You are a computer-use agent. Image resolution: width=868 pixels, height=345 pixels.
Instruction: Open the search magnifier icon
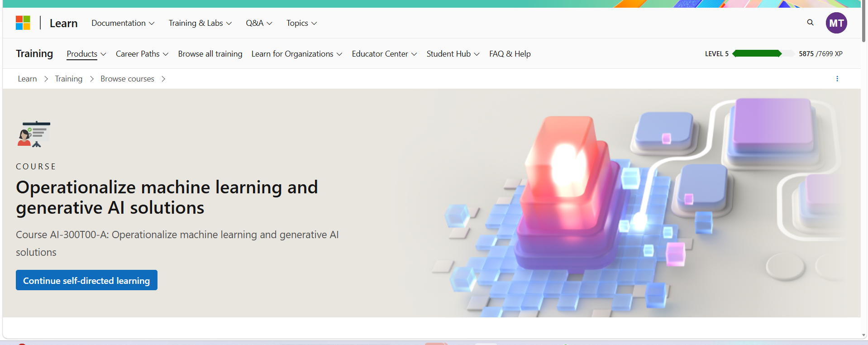(810, 22)
